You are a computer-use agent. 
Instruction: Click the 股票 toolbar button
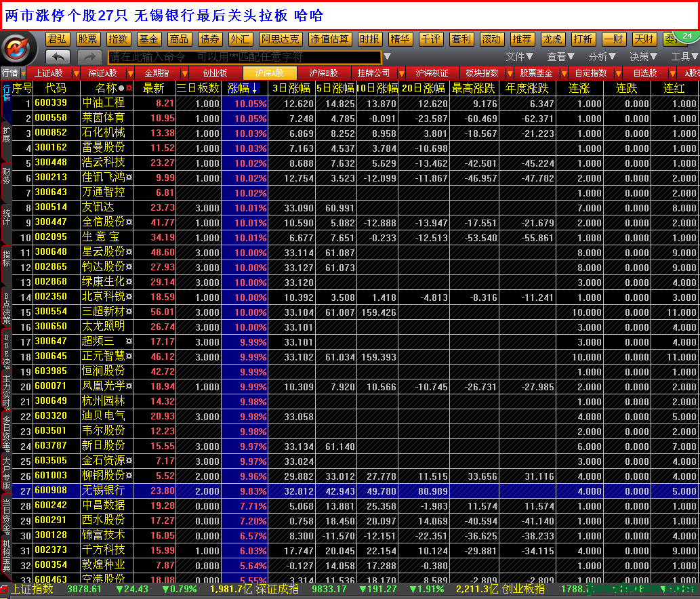88,39
